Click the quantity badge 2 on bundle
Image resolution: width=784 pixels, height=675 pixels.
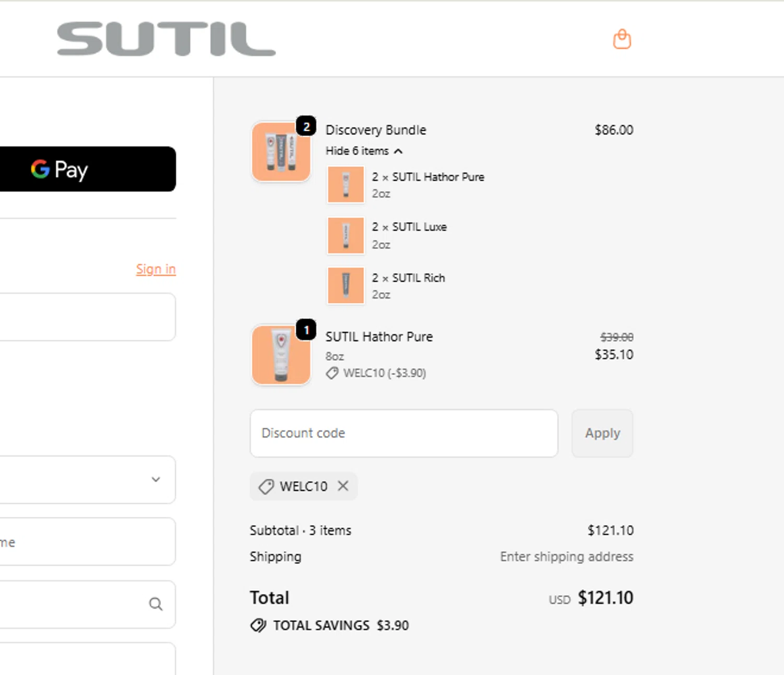point(306,126)
